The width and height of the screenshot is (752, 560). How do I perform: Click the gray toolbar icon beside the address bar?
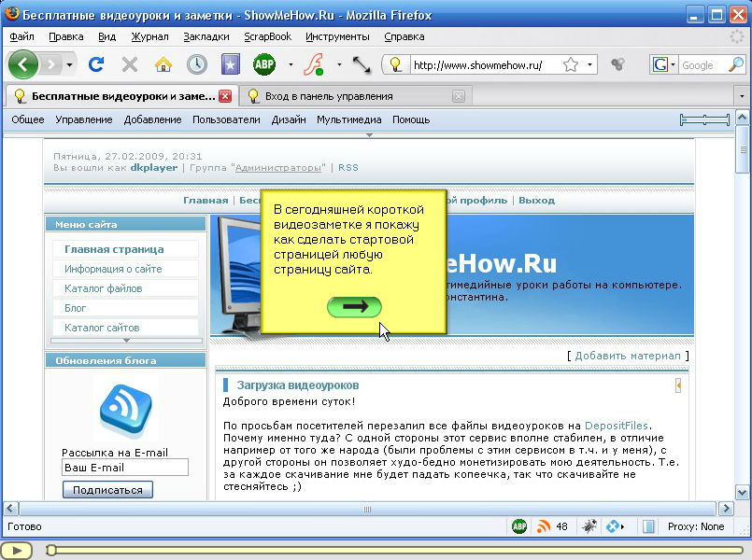pos(618,64)
